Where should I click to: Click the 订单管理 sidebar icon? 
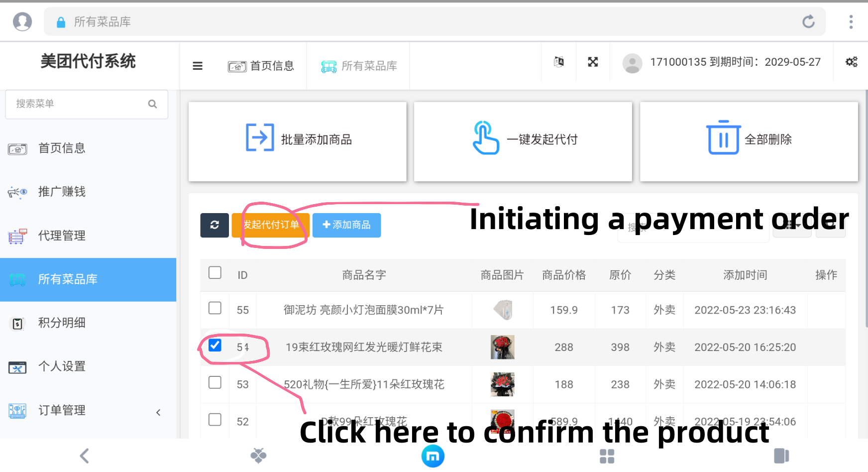point(17,411)
